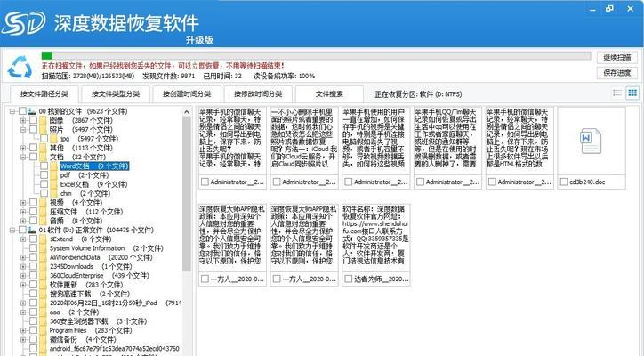Switch to thumbnail grid view icon
This screenshot has width=644, height=356.
pos(632,93)
